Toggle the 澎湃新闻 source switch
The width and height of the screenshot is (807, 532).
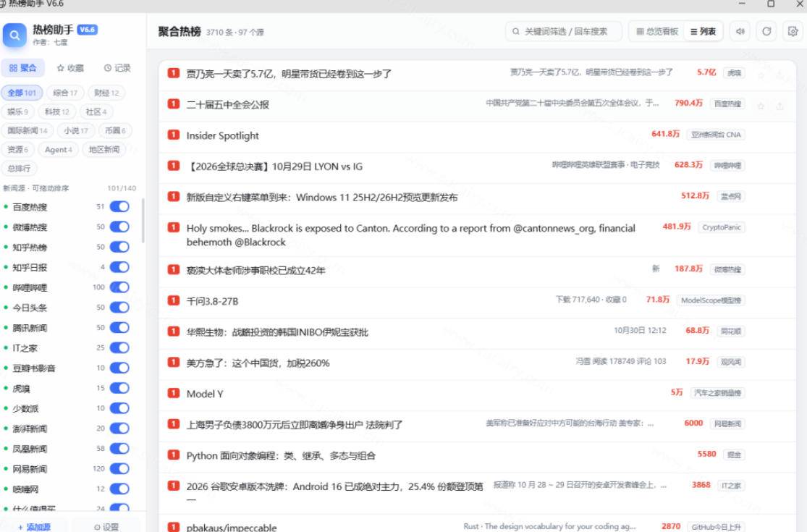(119, 428)
